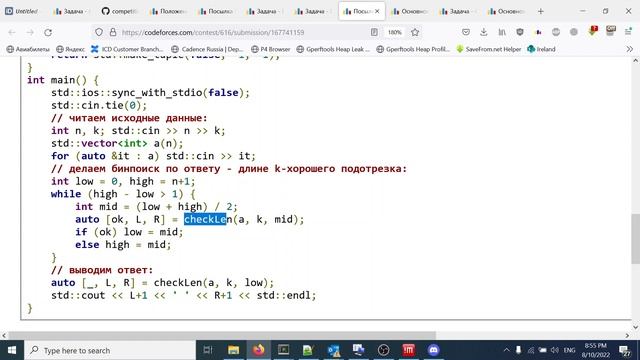
Task: Switch to the last Основное tab
Action: click(506, 11)
